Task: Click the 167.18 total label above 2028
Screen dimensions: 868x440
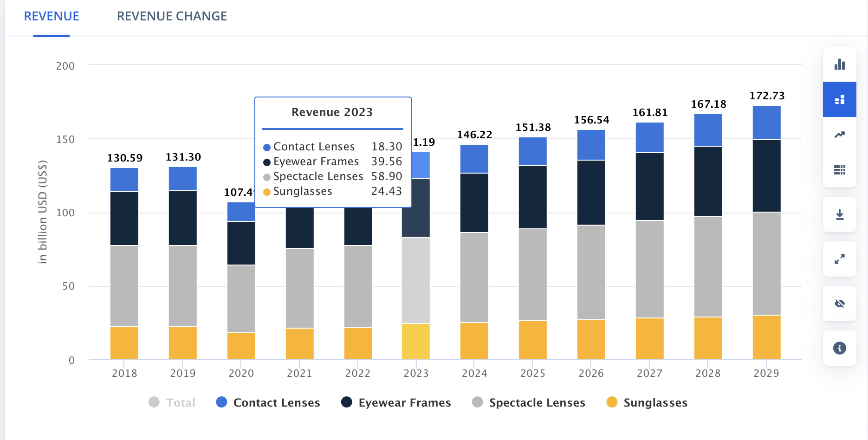Action: point(708,104)
